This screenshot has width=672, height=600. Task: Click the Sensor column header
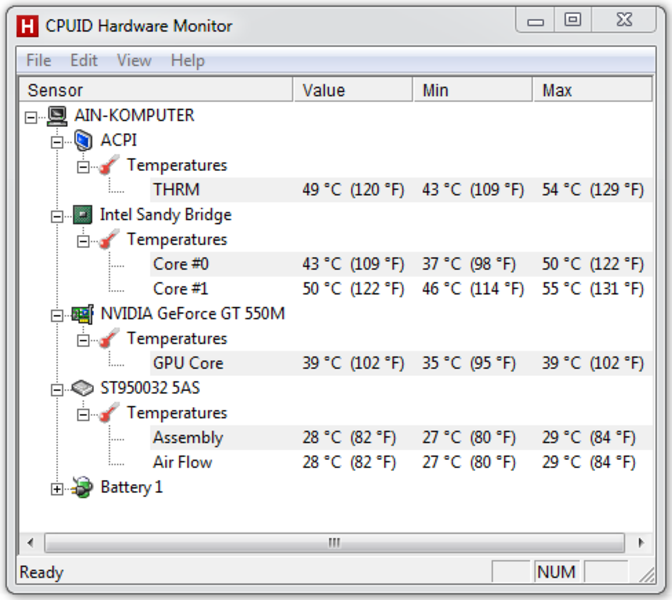coord(156,90)
